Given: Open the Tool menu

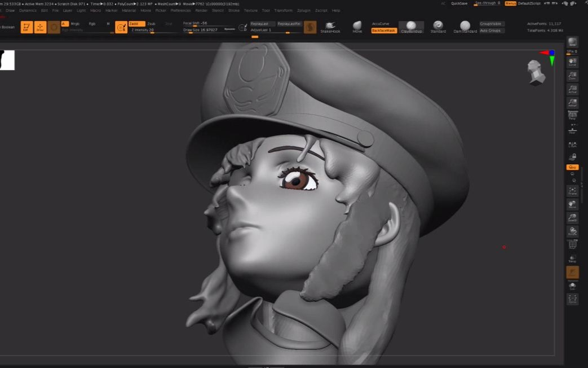Looking at the screenshot, I should tap(266, 11).
